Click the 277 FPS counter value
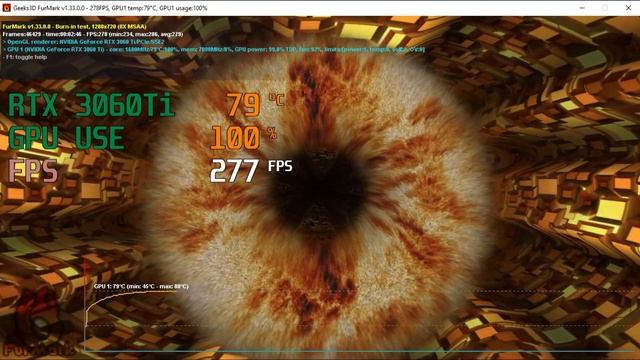The height and width of the screenshot is (360, 640). pos(251,170)
